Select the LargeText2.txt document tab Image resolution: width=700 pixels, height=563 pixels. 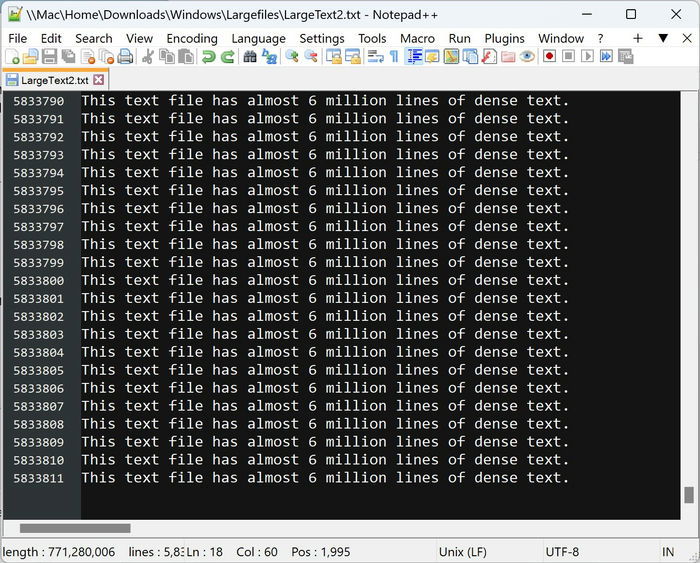(x=54, y=80)
